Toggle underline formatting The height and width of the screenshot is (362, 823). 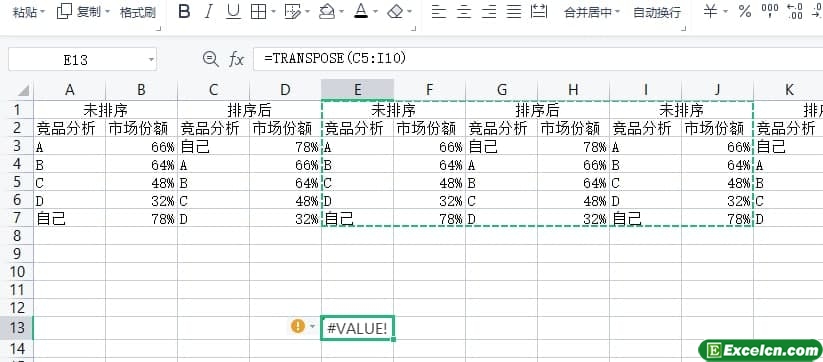pyautogui.click(x=233, y=12)
